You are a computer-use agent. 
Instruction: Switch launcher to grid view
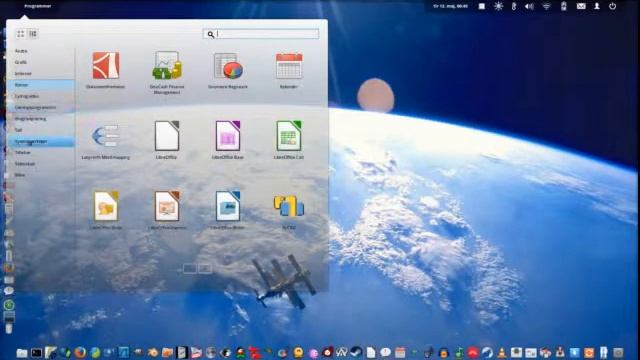20,34
